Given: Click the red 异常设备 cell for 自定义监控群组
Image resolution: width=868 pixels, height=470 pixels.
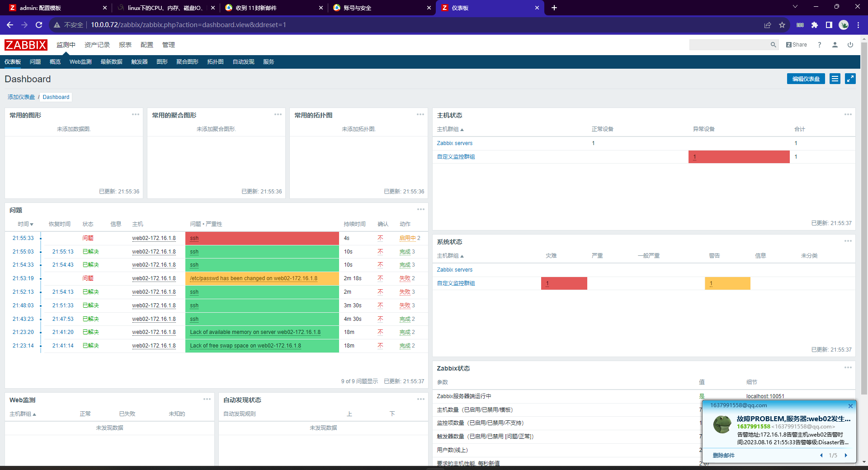Looking at the screenshot, I should coord(739,157).
